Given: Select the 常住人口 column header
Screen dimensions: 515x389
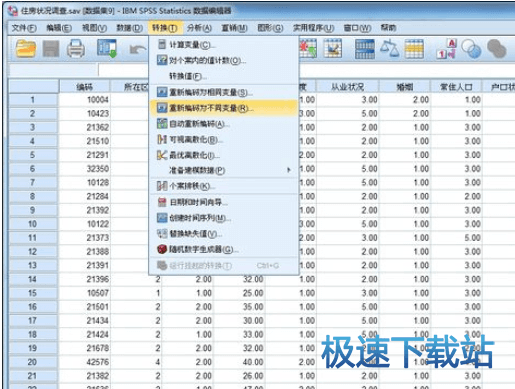Looking at the screenshot, I should (456, 87).
